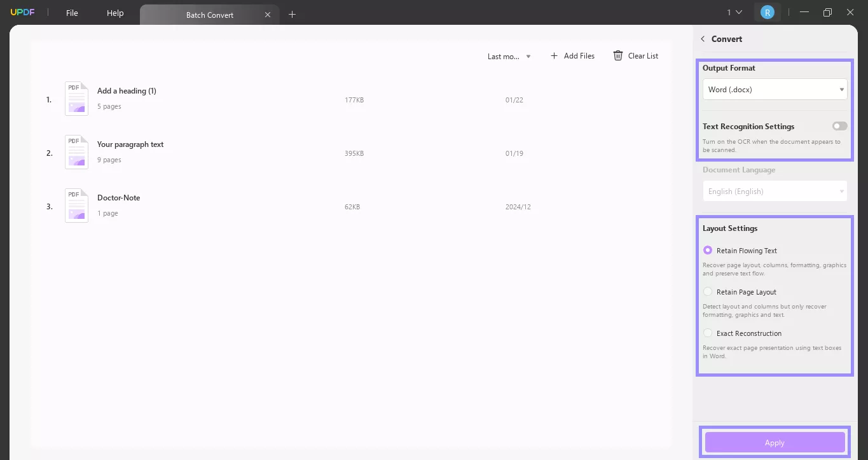The image size is (868, 460).
Task: Enable the Text Recognition OCR toggle
Action: (839, 126)
